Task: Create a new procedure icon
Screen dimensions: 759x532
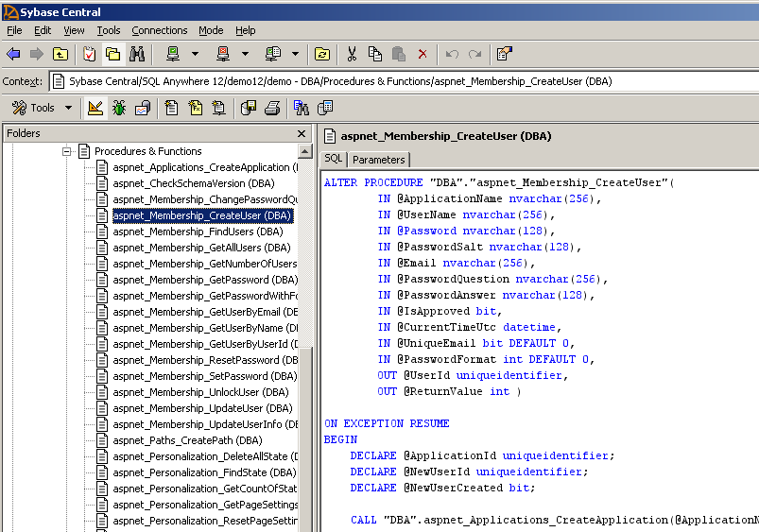Action: [x=171, y=108]
